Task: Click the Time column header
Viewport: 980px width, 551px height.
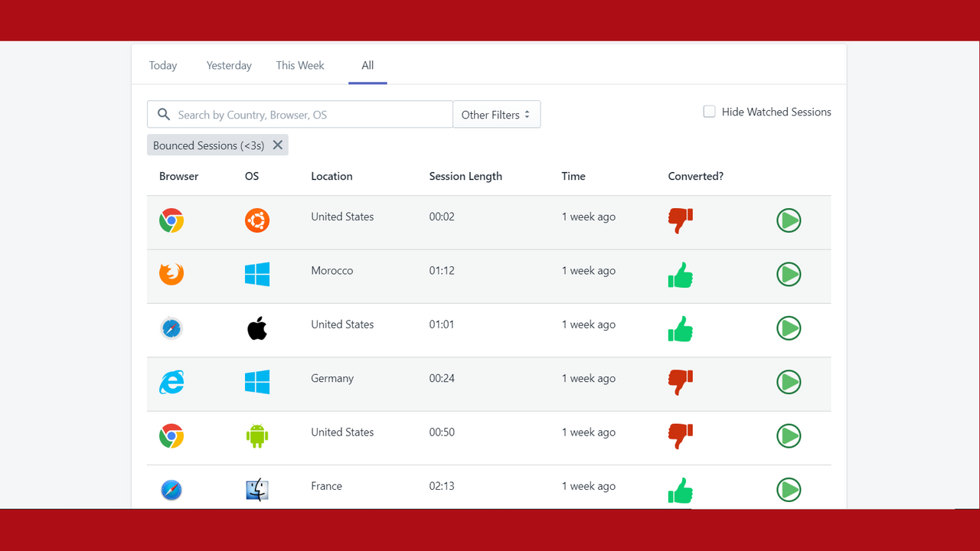Action: tap(573, 176)
